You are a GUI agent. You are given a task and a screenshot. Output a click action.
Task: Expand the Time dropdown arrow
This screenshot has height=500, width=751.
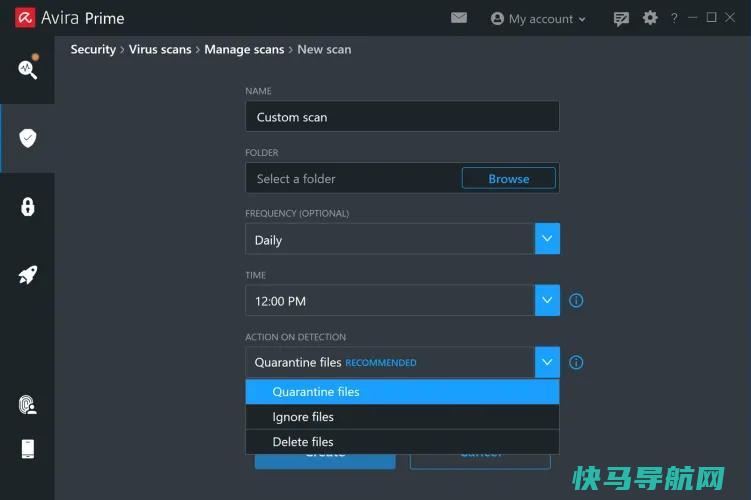547,300
